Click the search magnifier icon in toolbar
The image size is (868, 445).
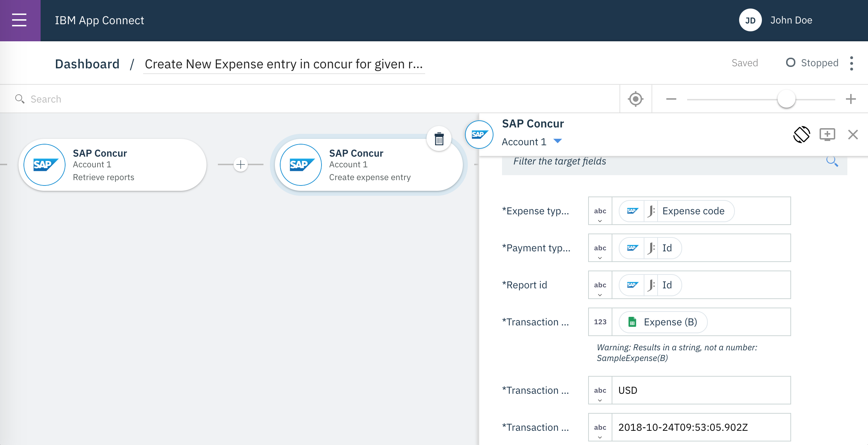click(20, 99)
